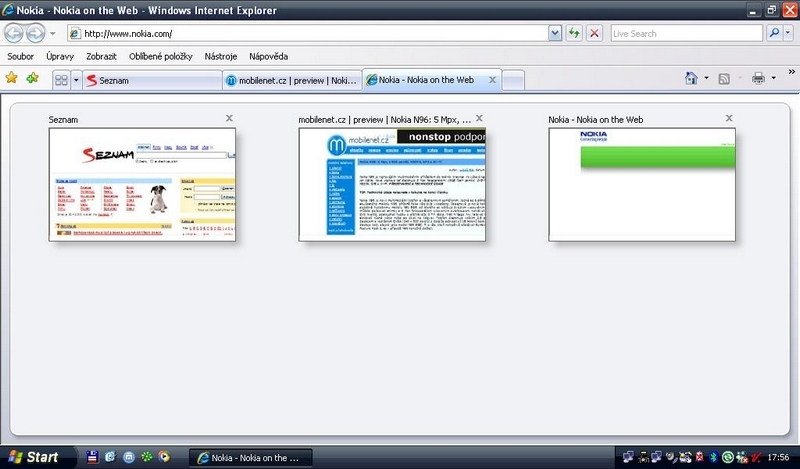Click Add to Favorites star-plus icon
800x469 pixels.
click(x=33, y=78)
